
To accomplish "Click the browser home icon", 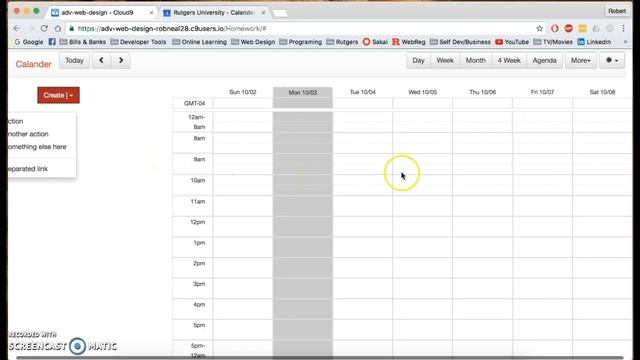I will coord(58,29).
